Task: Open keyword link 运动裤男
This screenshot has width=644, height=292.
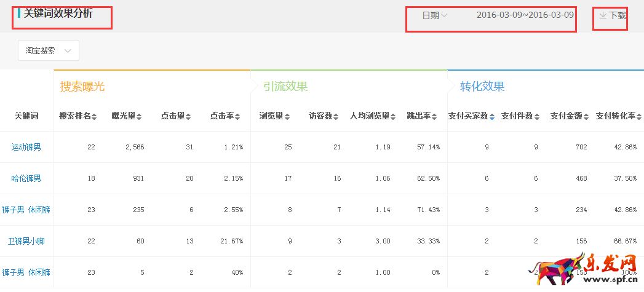Action: 26,147
